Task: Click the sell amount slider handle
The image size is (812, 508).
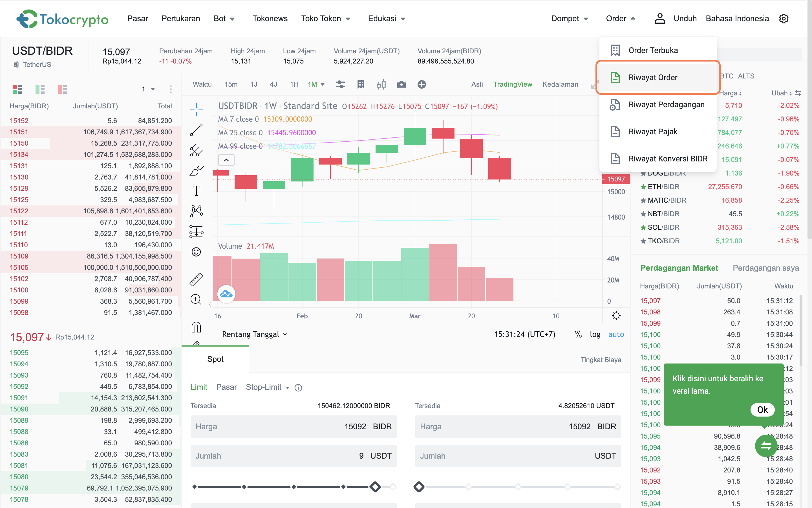Action: pos(419,487)
